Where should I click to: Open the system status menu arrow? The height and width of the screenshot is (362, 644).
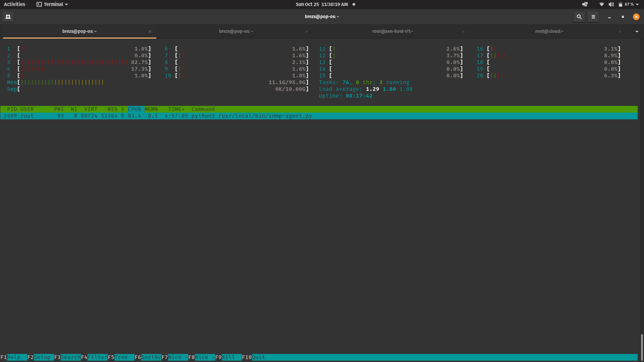pyautogui.click(x=637, y=4)
